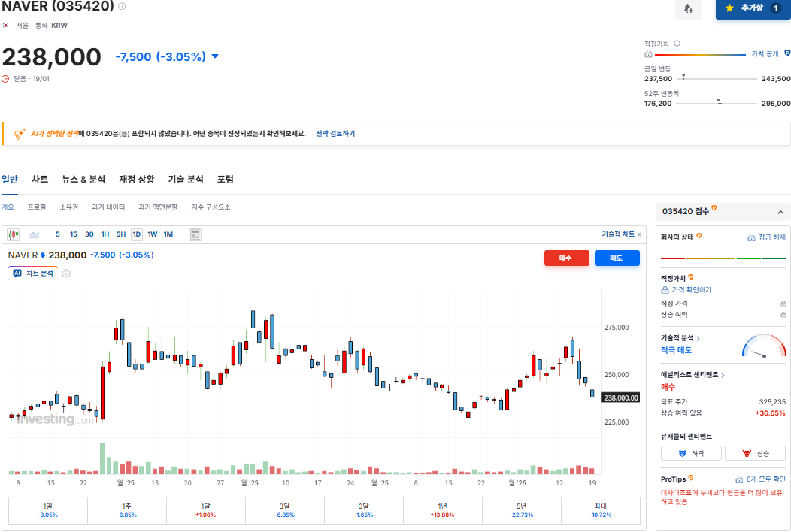Select the 최대 period range
The image size is (791, 532).
600,510
